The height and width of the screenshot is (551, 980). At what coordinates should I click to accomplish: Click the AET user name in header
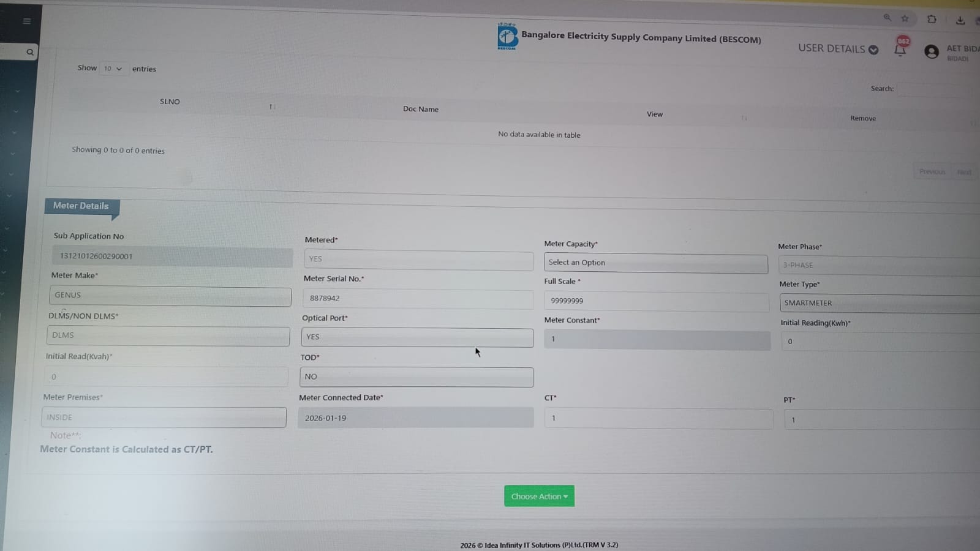[963, 48]
